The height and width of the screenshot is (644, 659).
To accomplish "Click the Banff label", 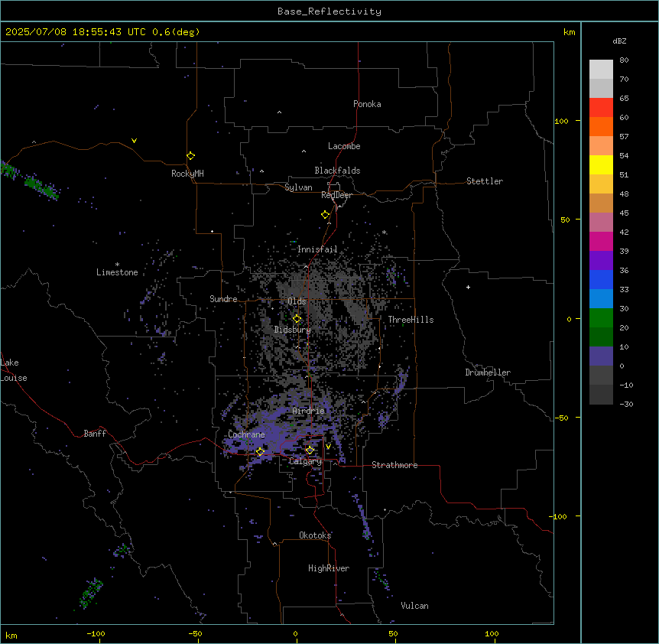I will tap(95, 434).
